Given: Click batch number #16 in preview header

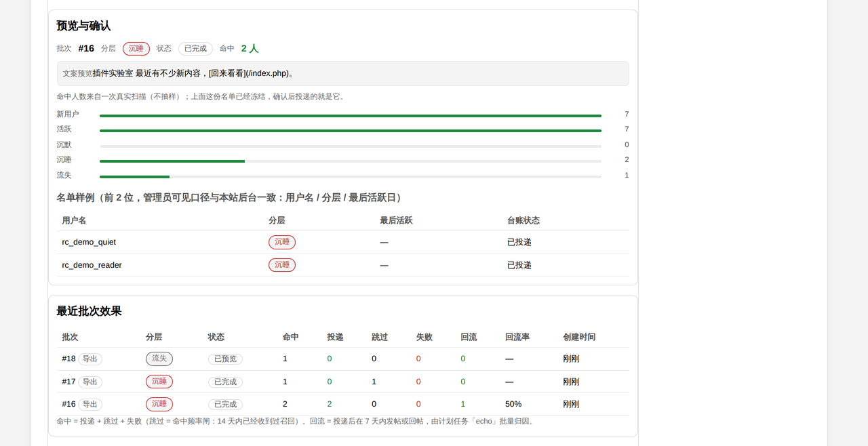Looking at the screenshot, I should 86,49.
